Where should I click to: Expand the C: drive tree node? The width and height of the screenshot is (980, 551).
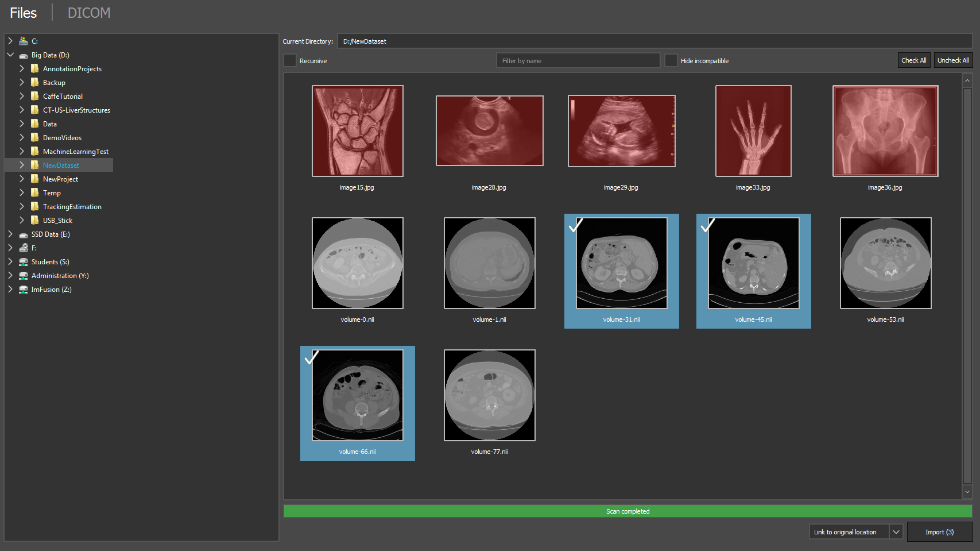pyautogui.click(x=10, y=41)
